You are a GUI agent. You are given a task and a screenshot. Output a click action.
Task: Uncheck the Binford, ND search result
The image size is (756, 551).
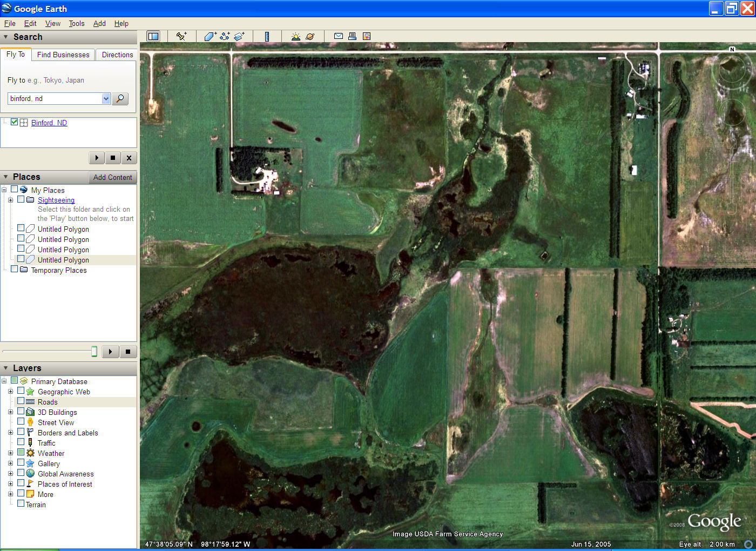tap(14, 122)
